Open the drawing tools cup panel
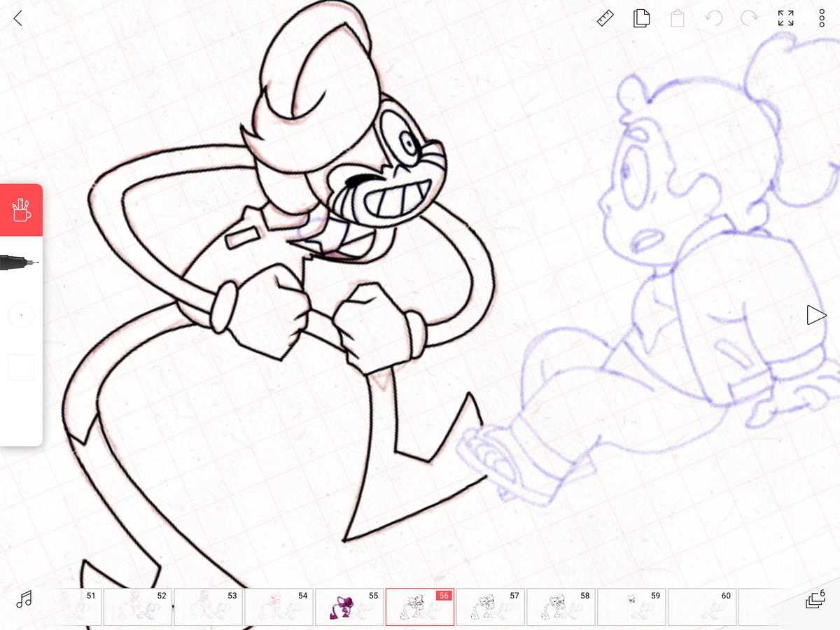The width and height of the screenshot is (840, 630). tap(21, 210)
